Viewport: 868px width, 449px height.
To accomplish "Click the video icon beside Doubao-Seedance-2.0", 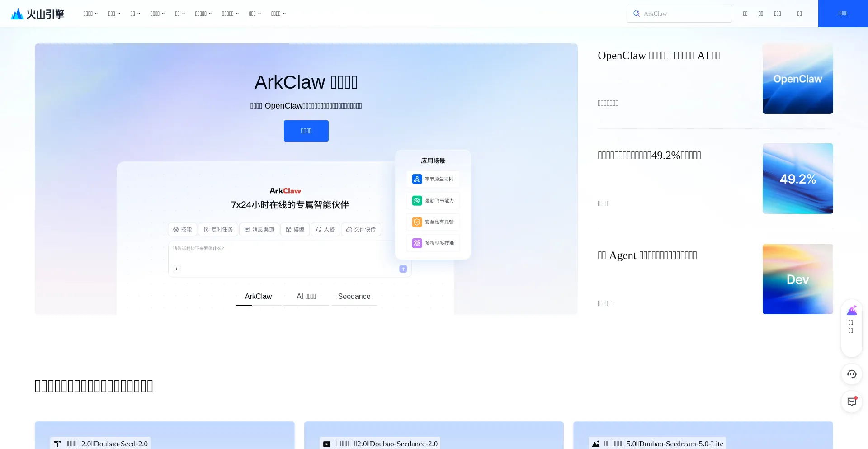I will [327, 444].
